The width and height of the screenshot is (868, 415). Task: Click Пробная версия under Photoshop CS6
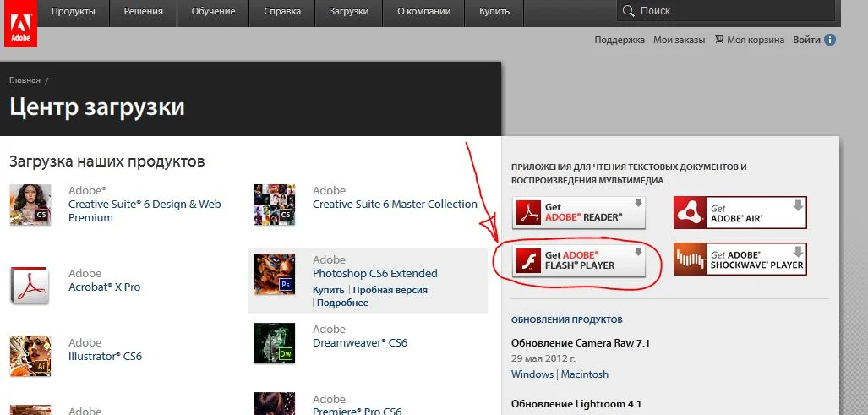tap(390, 290)
